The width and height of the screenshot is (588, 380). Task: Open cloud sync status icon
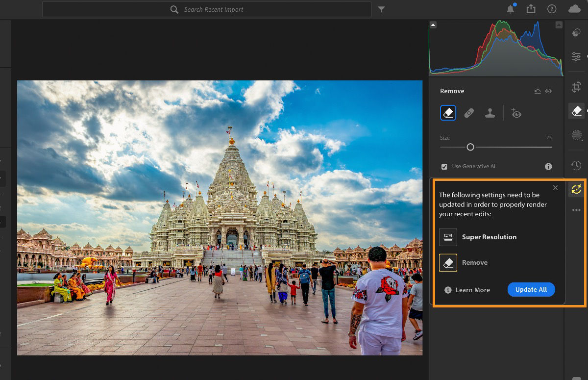pyautogui.click(x=574, y=9)
